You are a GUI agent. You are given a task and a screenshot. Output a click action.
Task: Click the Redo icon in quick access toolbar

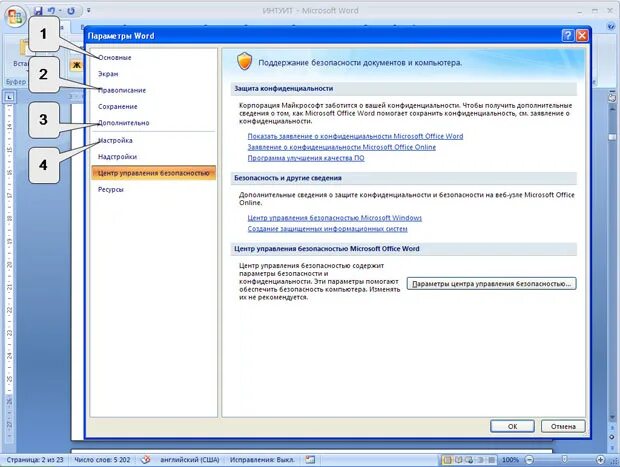click(71, 11)
